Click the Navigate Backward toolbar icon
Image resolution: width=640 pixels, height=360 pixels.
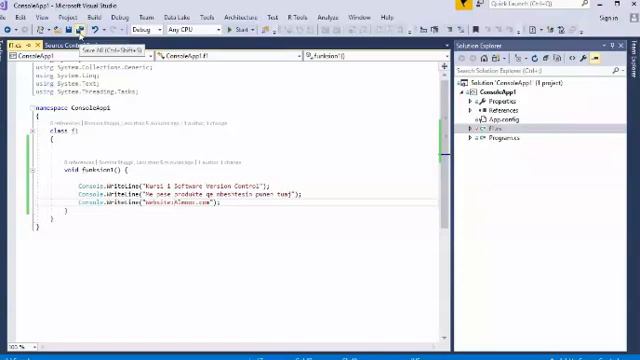click(7, 30)
